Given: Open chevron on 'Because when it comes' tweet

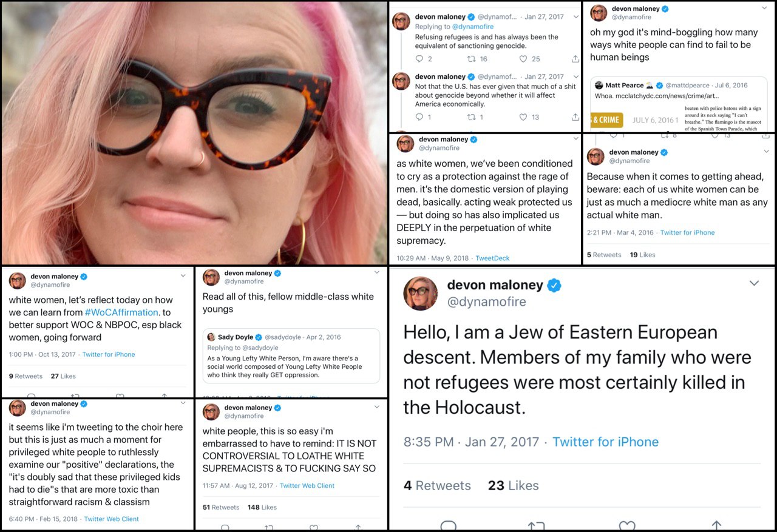Looking at the screenshot, I should [765, 152].
